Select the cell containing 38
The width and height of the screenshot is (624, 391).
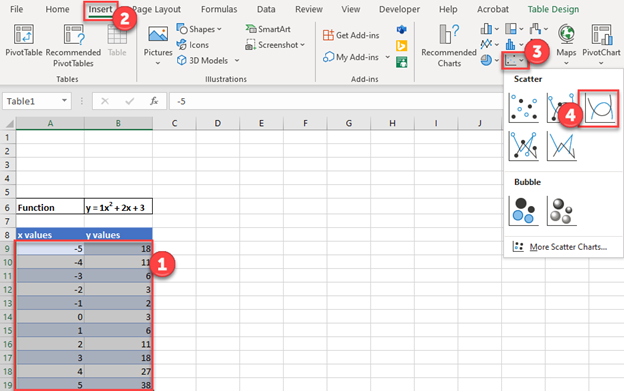119,385
